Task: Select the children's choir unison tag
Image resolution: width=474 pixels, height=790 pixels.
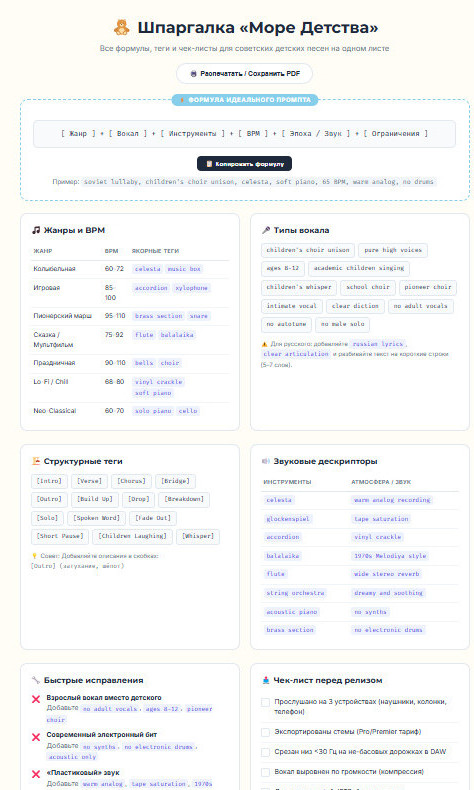Action: click(308, 250)
